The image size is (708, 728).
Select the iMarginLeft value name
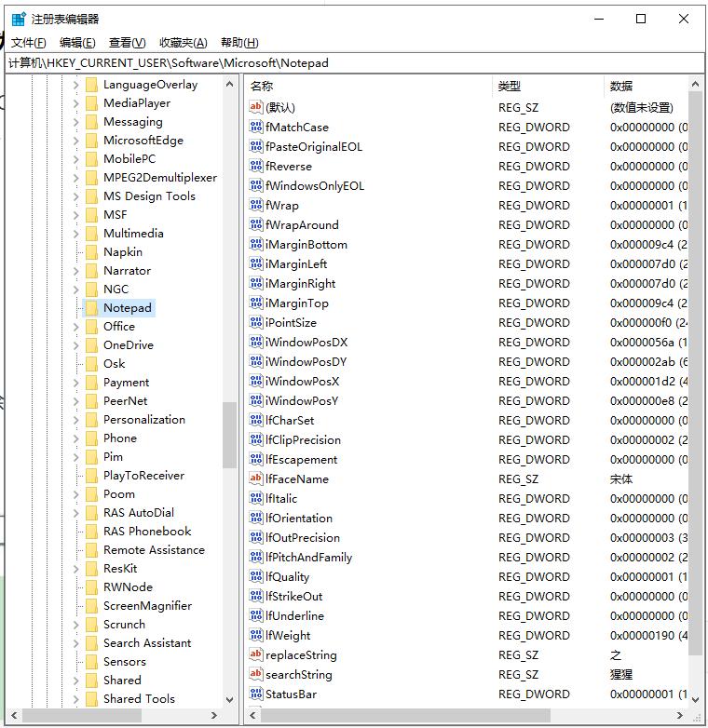pyautogui.click(x=296, y=263)
